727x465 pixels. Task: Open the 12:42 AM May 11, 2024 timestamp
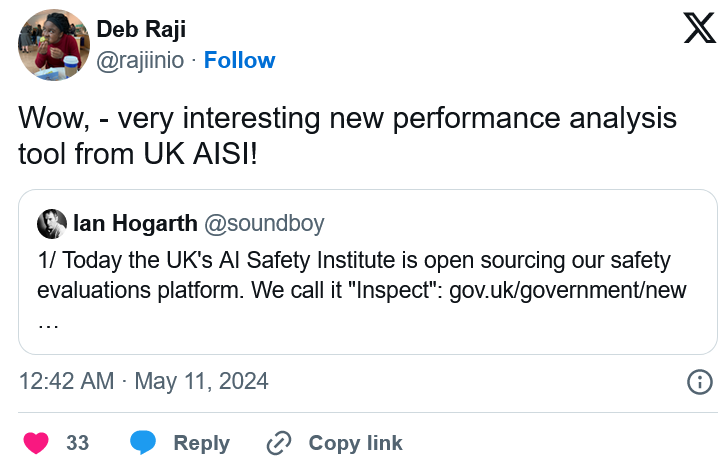(x=143, y=382)
